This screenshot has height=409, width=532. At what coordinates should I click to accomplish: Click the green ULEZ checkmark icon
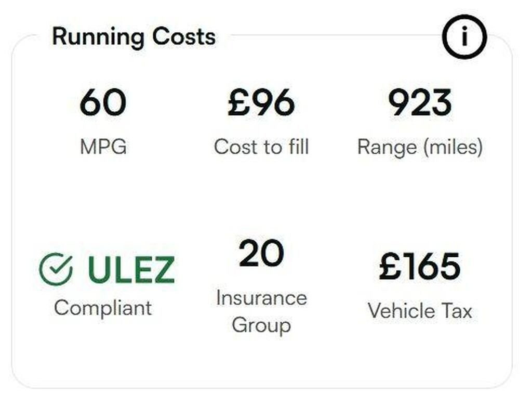pos(56,269)
